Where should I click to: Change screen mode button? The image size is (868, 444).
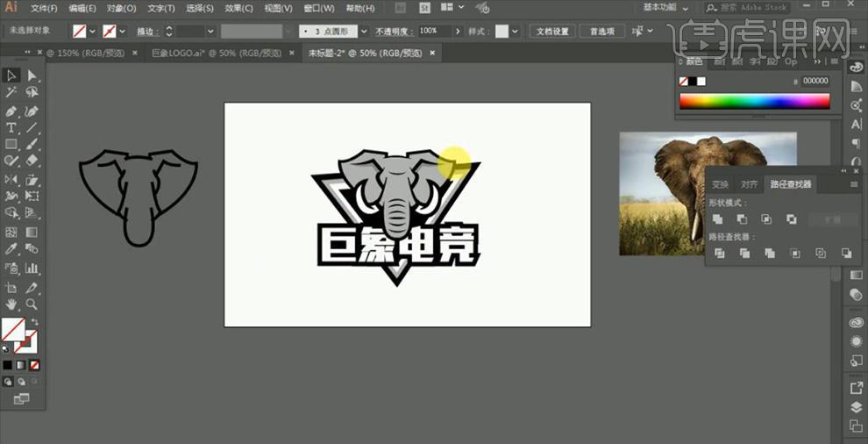point(21,398)
